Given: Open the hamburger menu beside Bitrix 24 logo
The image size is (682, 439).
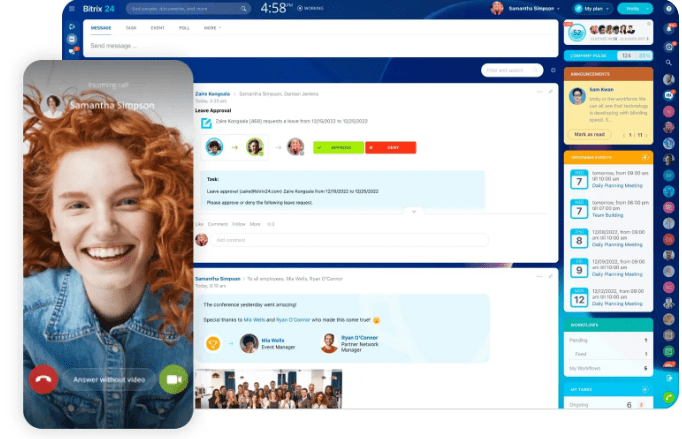Looking at the screenshot, I should click(x=72, y=8).
